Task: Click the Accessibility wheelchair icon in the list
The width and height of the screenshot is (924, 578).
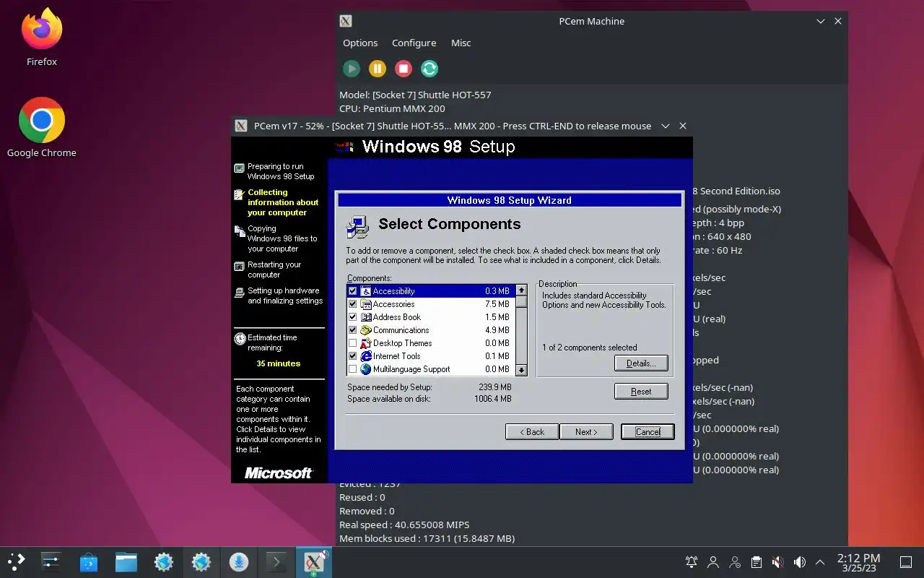Action: tap(365, 291)
